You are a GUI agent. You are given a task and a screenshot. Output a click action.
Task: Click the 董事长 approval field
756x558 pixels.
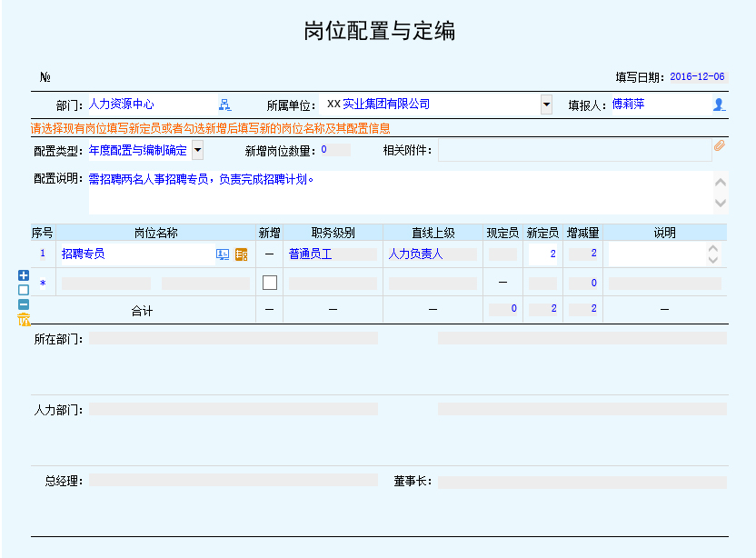582,483
